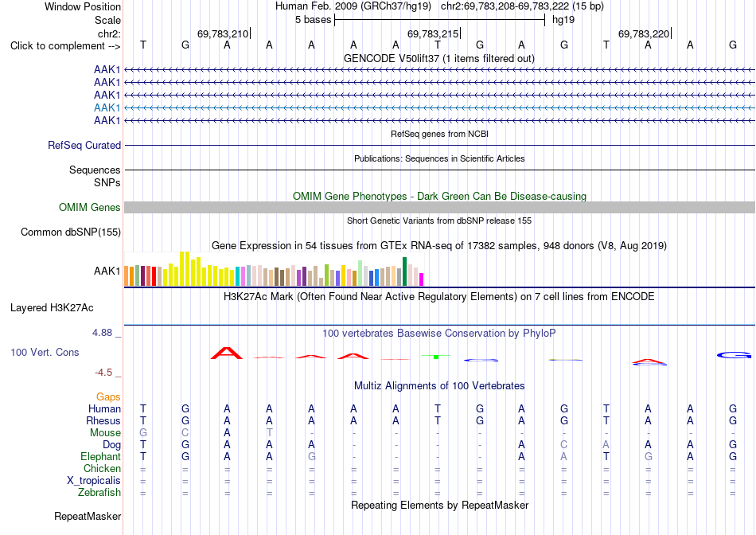756x535 pixels.
Task: Click the coordinate label "69,783,215"
Action: click(x=433, y=33)
